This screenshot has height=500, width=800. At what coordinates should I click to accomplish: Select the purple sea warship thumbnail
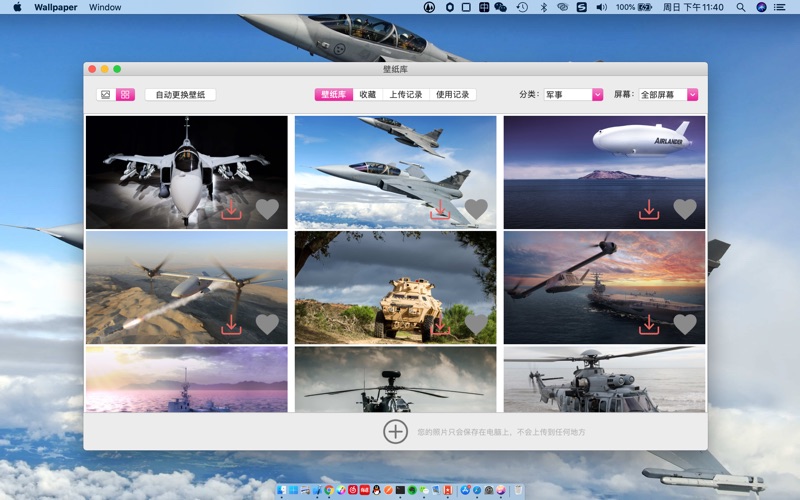tap(186, 379)
